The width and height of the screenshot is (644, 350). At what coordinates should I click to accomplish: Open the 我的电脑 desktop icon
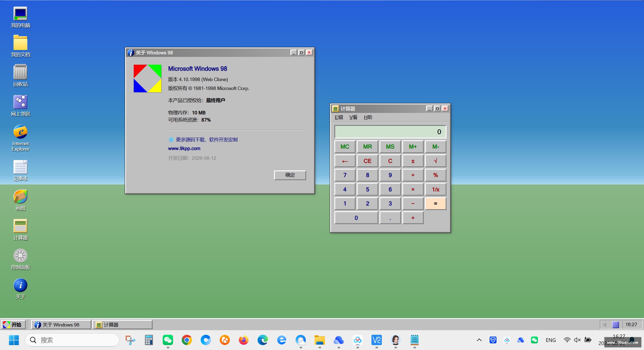(x=20, y=18)
